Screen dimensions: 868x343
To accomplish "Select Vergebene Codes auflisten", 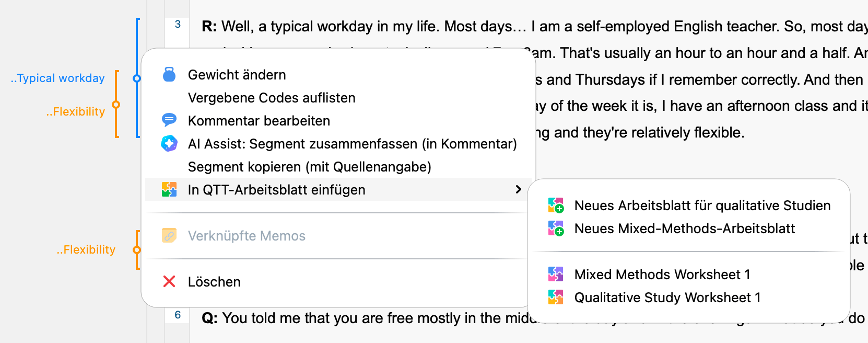I will (x=271, y=98).
